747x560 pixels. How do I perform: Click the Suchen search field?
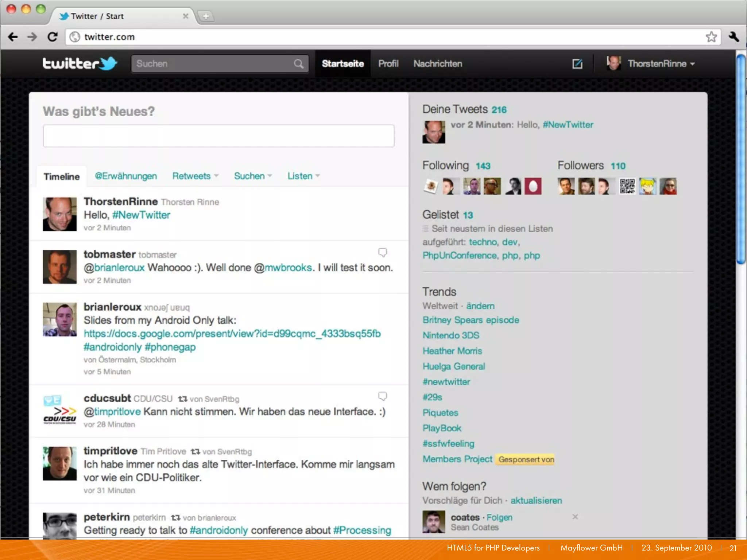[220, 64]
